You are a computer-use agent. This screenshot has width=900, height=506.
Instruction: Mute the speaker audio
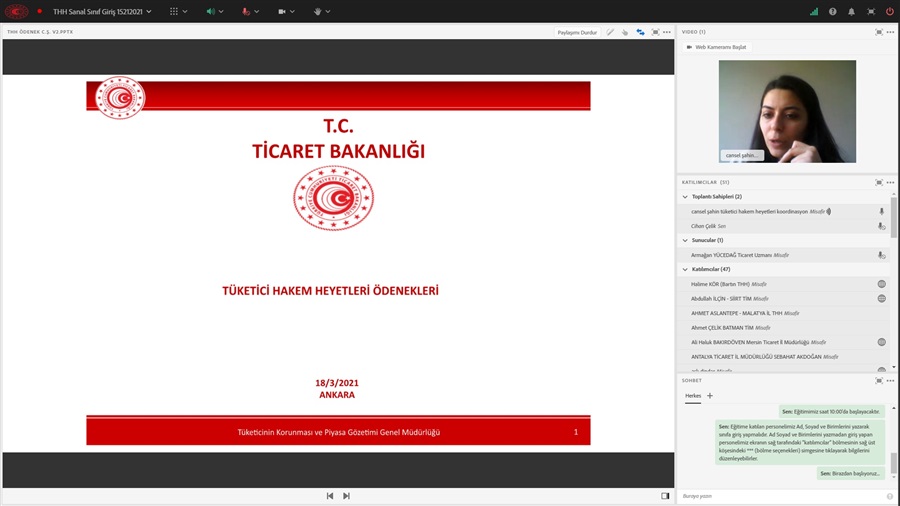tap(211, 11)
